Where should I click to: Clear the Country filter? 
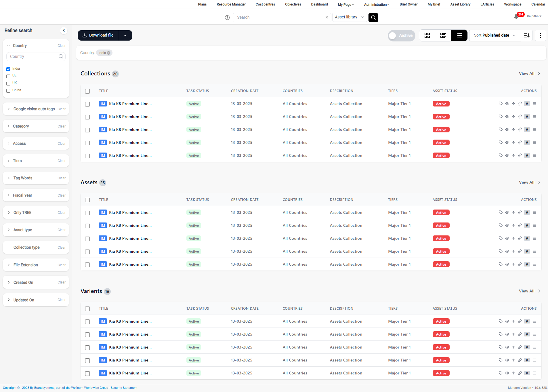coord(62,46)
